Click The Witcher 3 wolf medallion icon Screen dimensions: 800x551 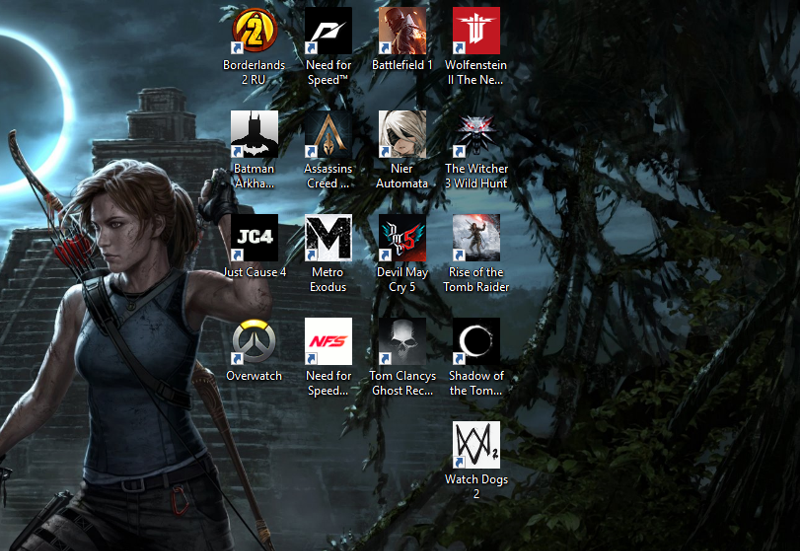pos(476,134)
